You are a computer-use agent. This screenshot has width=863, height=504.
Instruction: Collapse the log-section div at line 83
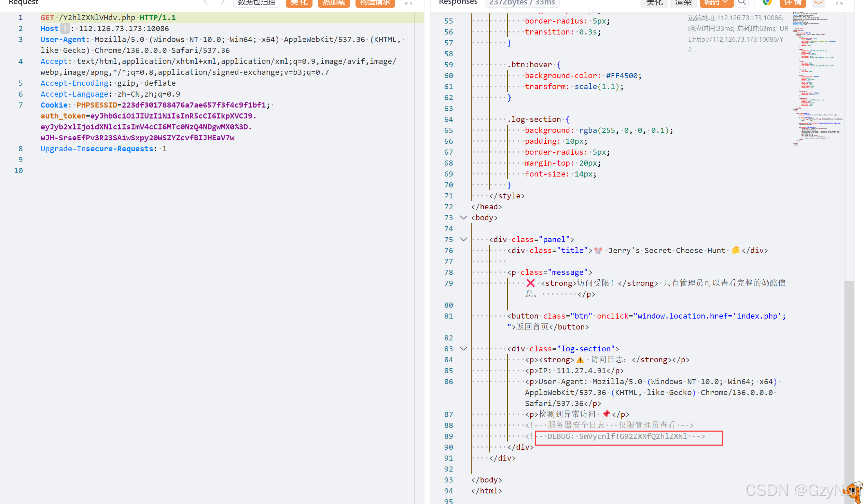(x=463, y=349)
